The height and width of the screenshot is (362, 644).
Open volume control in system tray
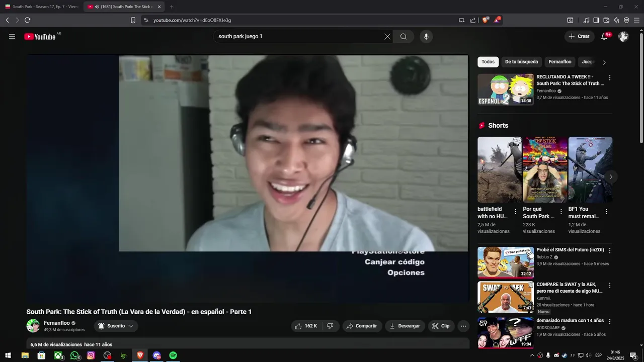click(588, 355)
